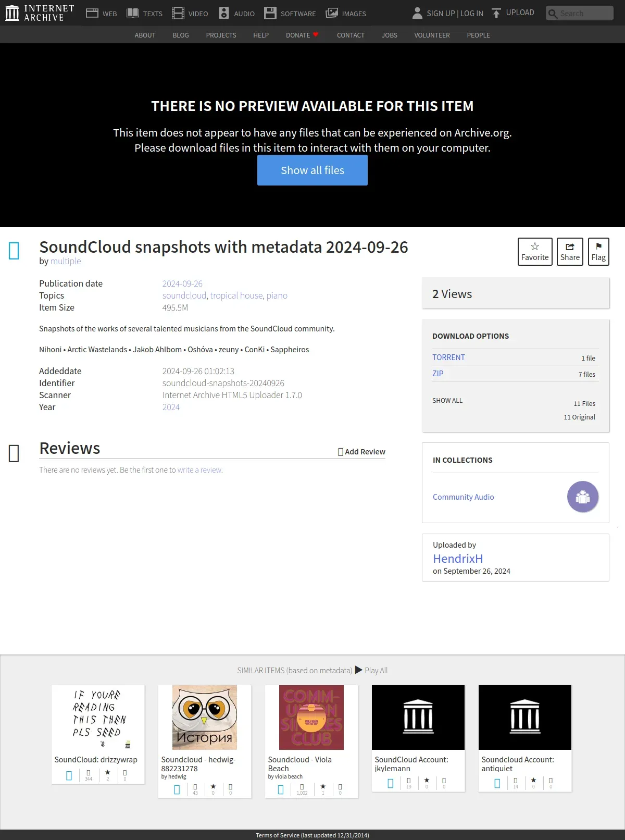Click media icon on antiquiet card

coord(497,783)
